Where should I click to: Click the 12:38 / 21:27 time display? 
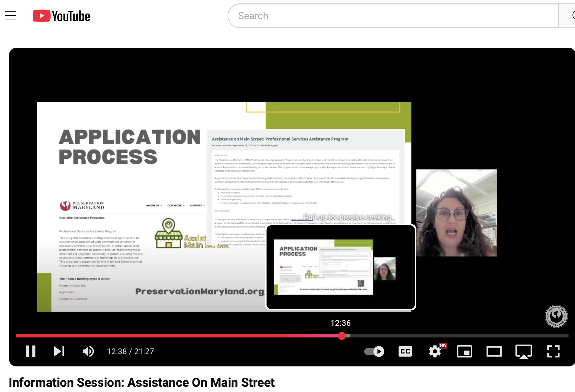tap(130, 351)
